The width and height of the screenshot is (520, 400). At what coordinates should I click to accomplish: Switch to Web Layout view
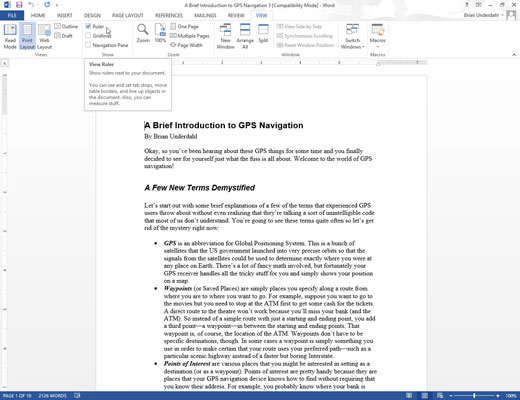click(44, 36)
